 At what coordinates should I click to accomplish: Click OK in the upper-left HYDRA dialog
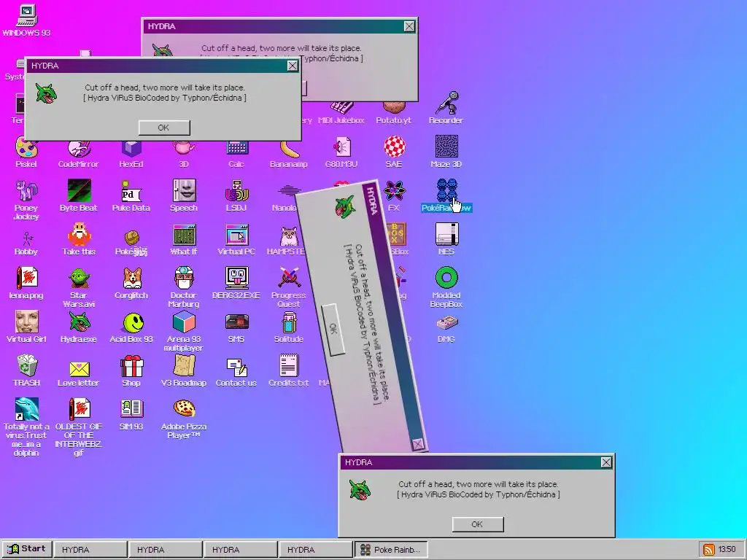click(164, 128)
